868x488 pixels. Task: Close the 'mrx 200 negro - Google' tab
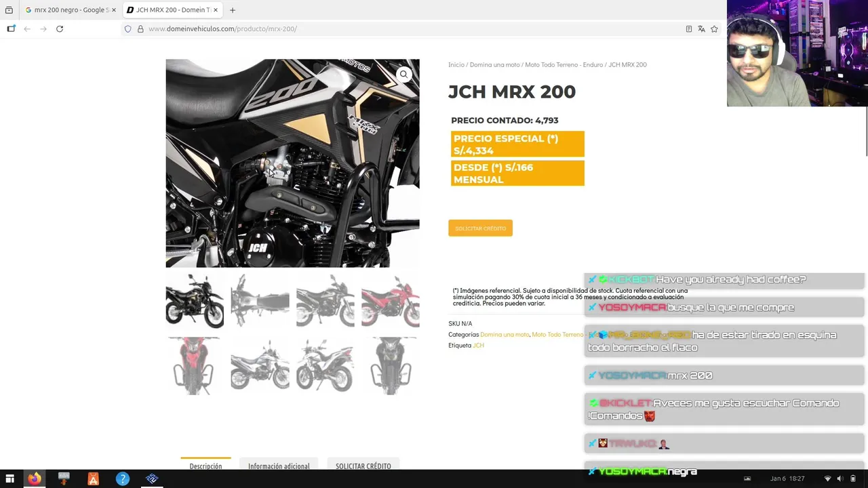point(114,10)
